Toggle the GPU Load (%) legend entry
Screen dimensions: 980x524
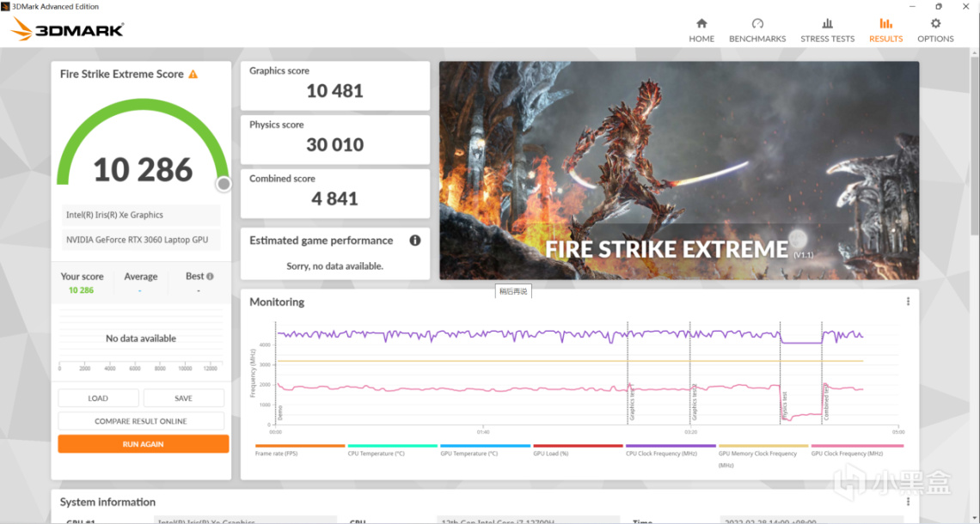click(578, 450)
